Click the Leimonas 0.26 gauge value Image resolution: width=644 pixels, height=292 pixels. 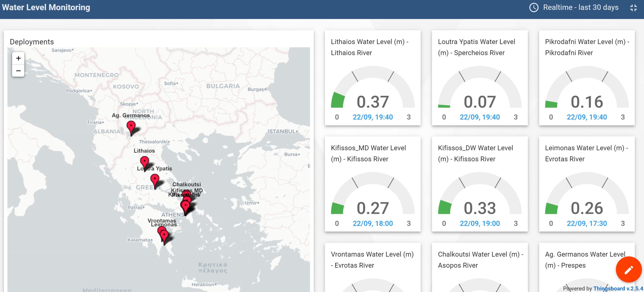pyautogui.click(x=587, y=208)
